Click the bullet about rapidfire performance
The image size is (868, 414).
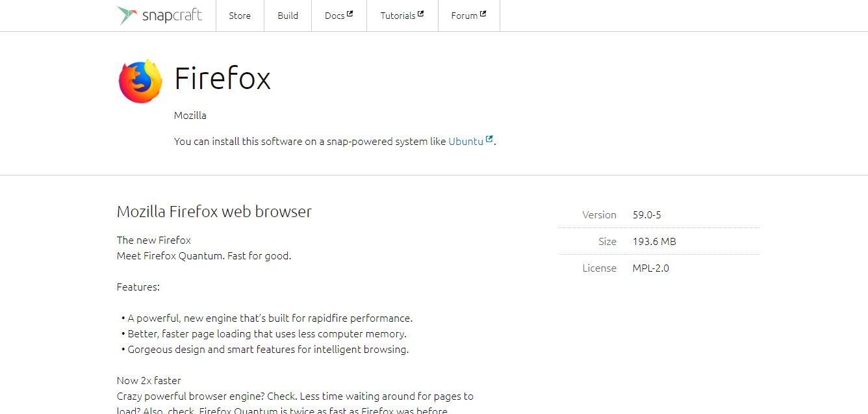click(267, 318)
